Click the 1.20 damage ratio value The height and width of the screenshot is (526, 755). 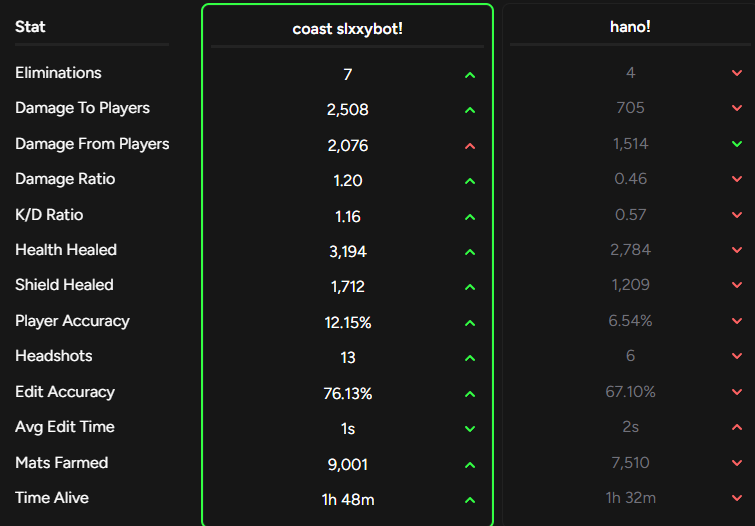tap(348, 181)
